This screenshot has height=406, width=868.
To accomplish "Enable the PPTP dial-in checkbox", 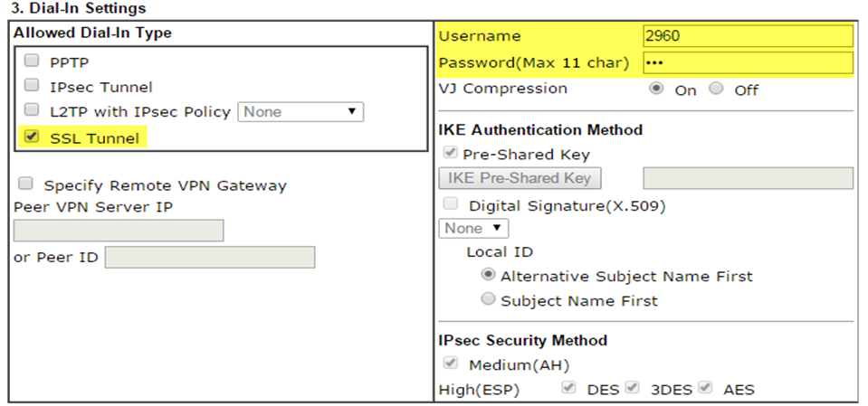I will [33, 62].
